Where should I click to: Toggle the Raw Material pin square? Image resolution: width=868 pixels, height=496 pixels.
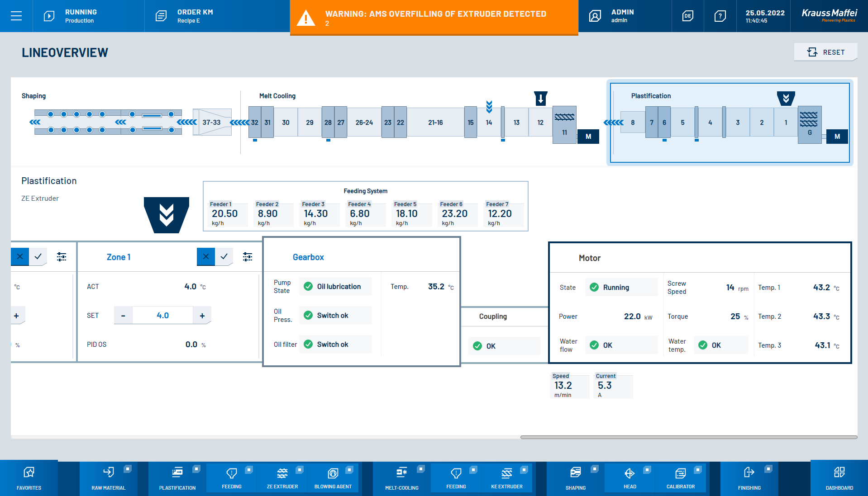point(128,469)
